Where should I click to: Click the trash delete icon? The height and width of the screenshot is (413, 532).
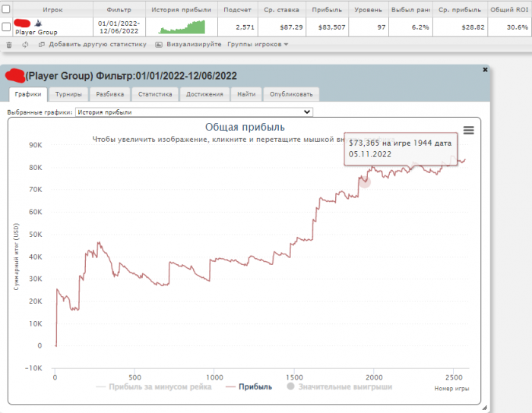click(x=9, y=45)
